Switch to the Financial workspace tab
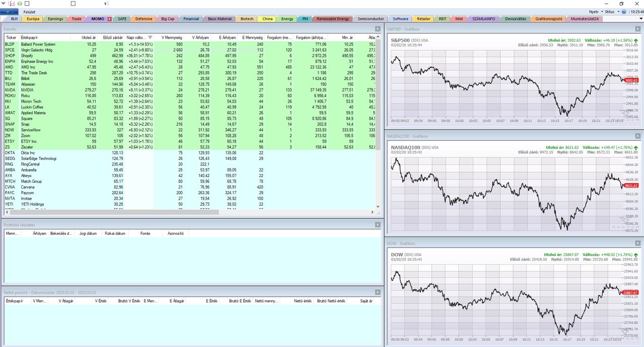Image resolution: width=644 pixels, height=347 pixels. [191, 19]
